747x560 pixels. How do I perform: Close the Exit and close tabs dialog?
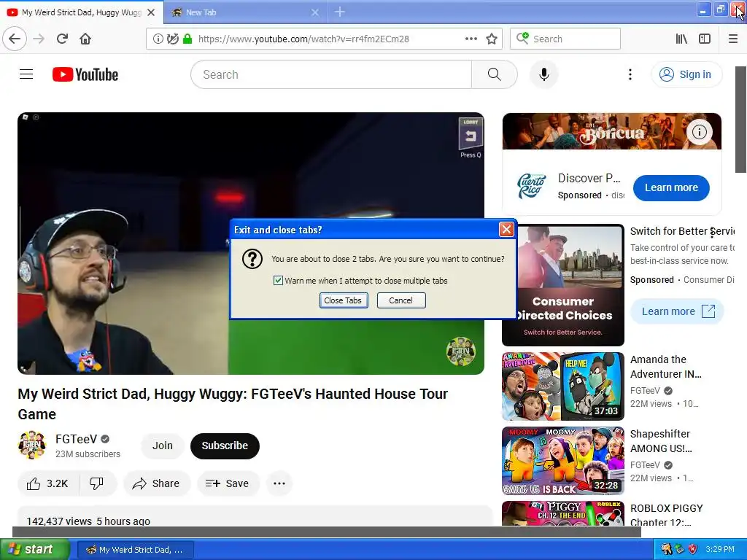point(506,230)
